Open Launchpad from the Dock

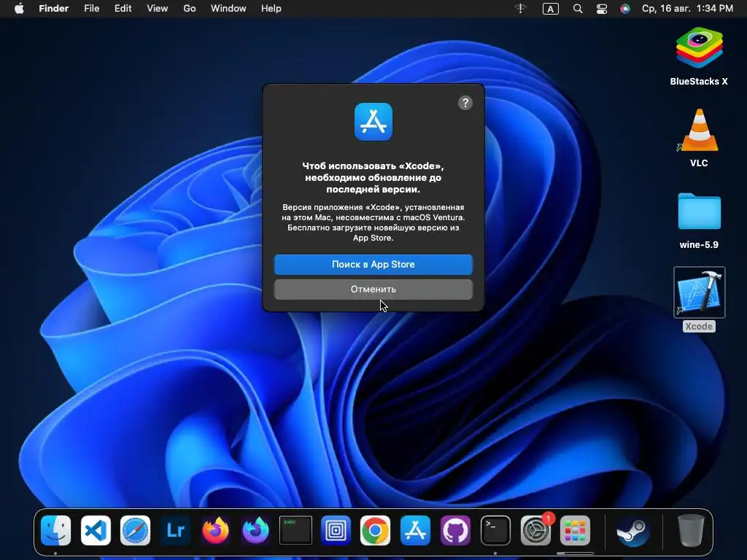point(575,530)
